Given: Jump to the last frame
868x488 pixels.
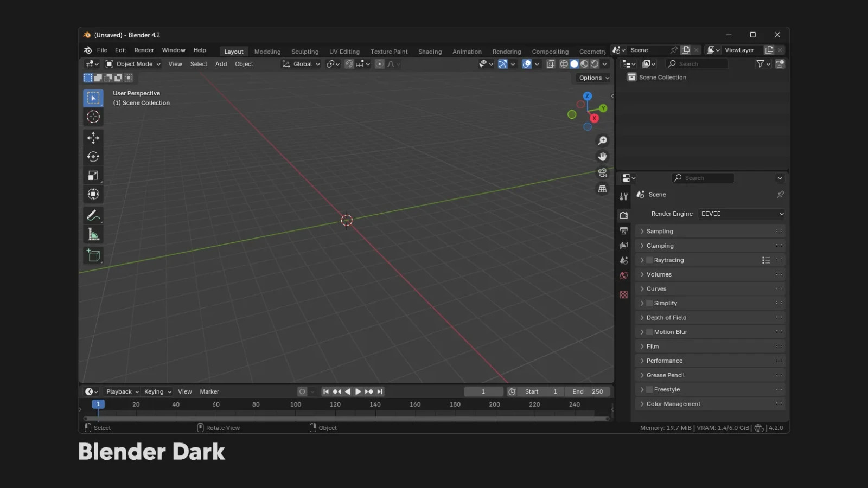Looking at the screenshot, I should pos(380,391).
